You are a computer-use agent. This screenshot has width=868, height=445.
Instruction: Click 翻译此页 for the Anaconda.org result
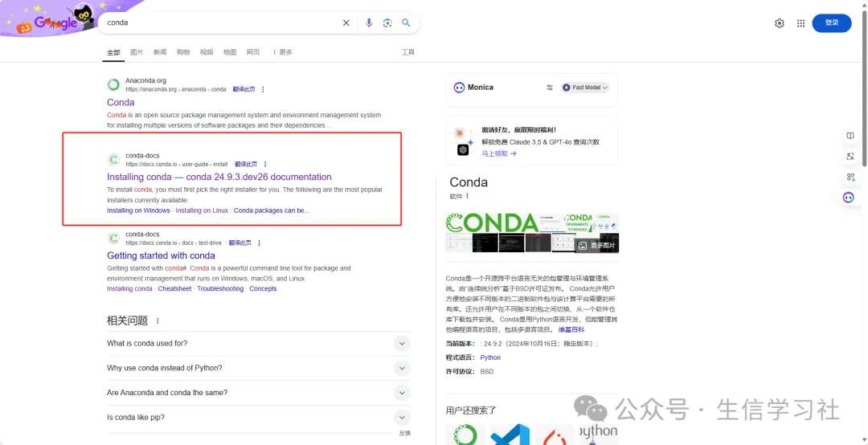(x=244, y=89)
